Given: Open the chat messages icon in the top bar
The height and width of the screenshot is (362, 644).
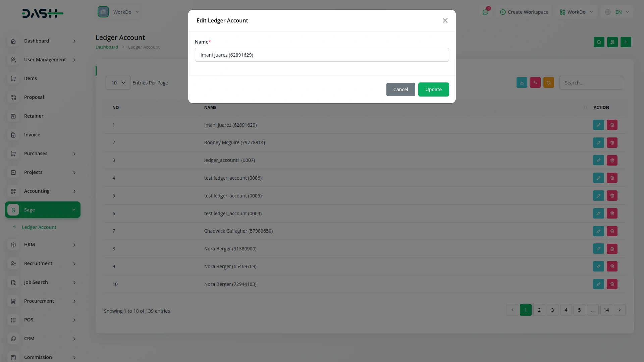Looking at the screenshot, I should [x=485, y=12].
